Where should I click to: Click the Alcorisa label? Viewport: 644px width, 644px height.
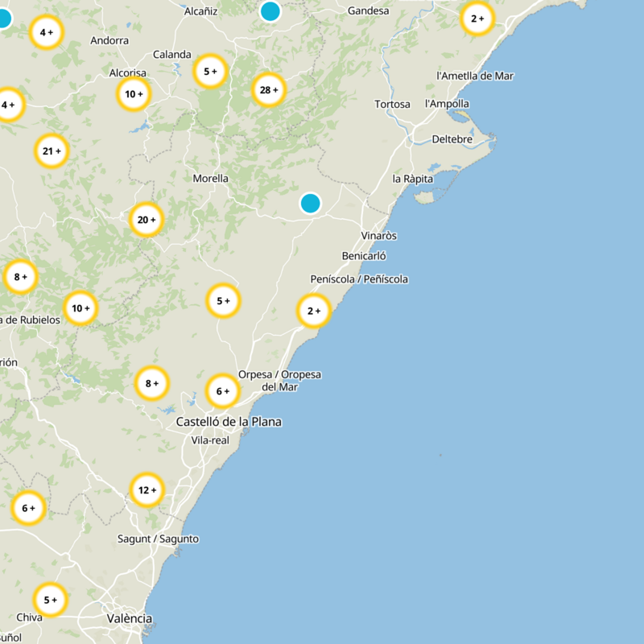128,73
